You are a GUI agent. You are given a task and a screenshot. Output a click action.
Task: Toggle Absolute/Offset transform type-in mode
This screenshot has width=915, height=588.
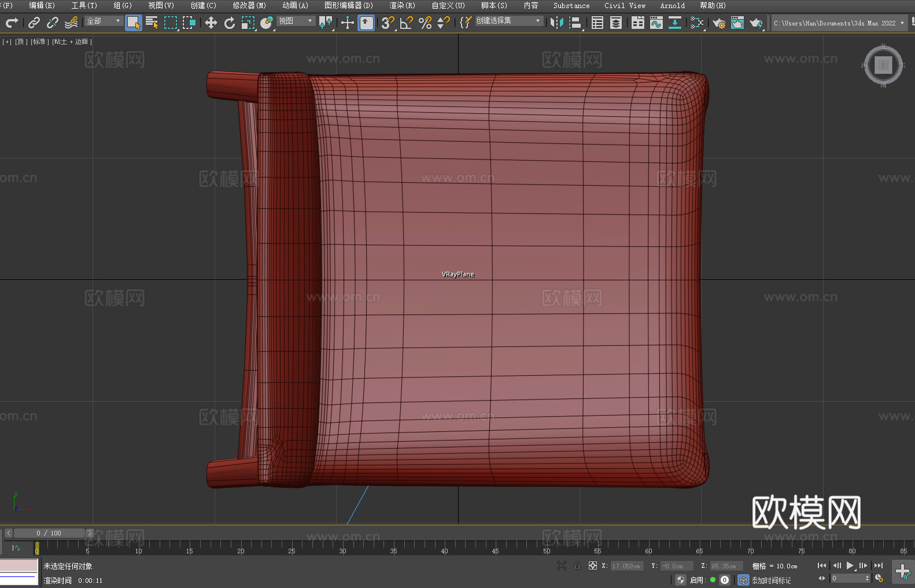592,565
